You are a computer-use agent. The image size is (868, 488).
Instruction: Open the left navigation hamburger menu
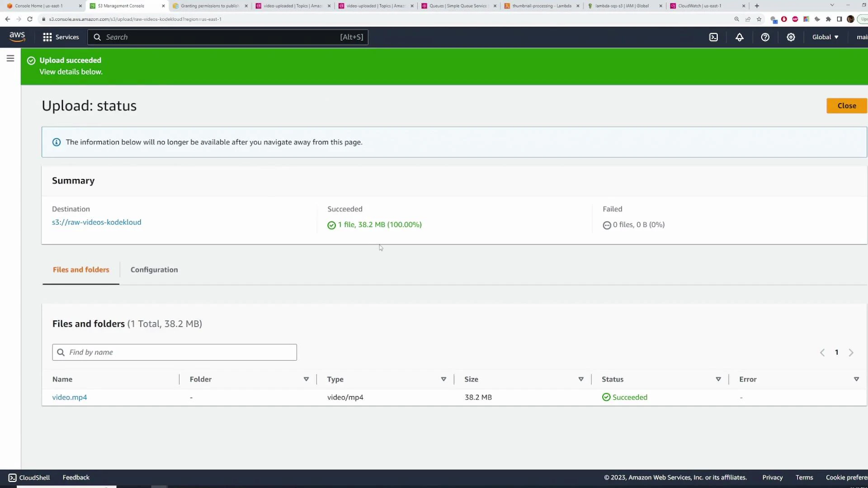10,58
